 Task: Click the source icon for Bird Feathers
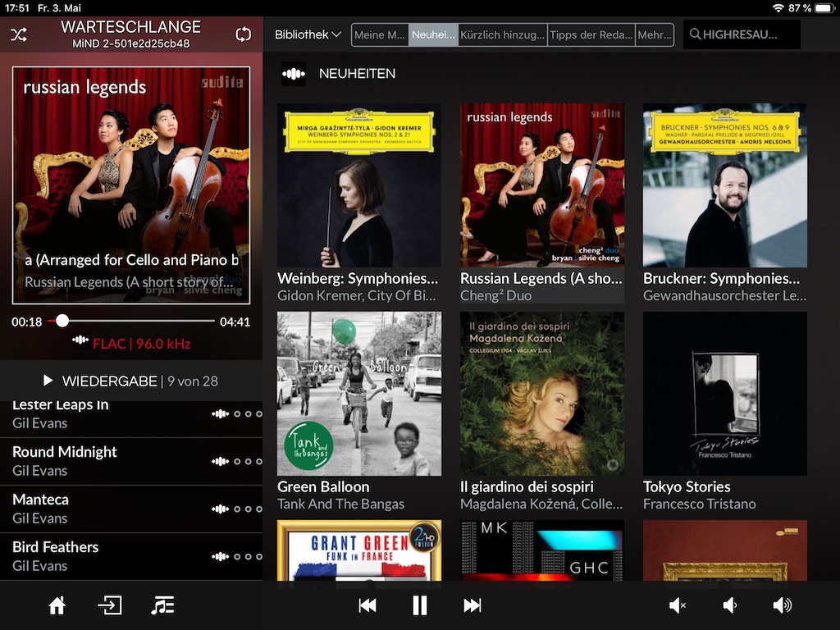click(x=220, y=557)
